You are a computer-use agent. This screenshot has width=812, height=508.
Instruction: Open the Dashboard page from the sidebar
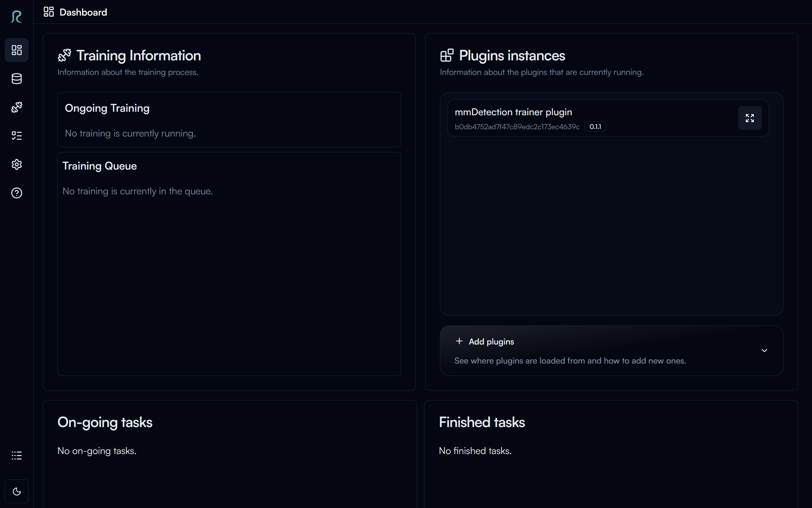(16, 50)
